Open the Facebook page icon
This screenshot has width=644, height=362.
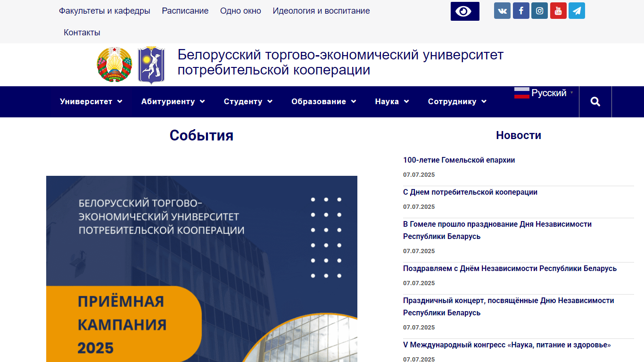(x=521, y=11)
